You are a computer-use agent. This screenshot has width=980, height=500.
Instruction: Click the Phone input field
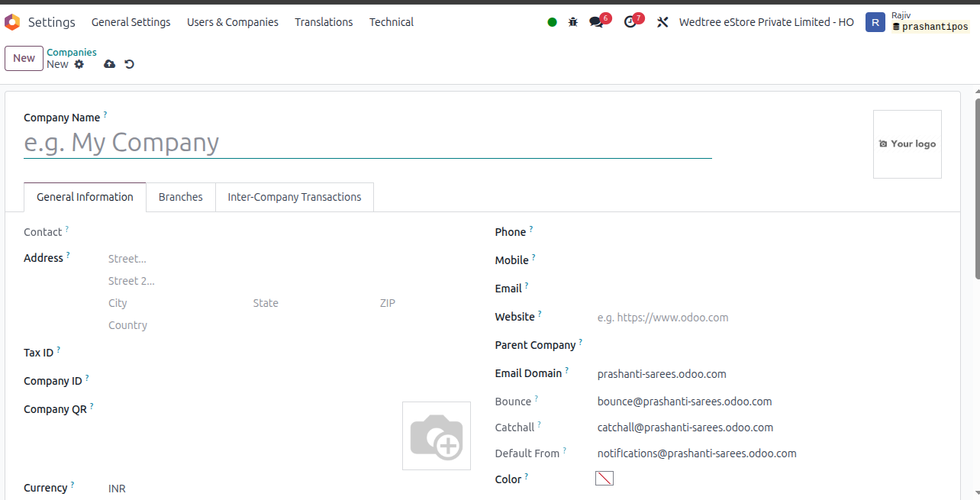(x=770, y=232)
